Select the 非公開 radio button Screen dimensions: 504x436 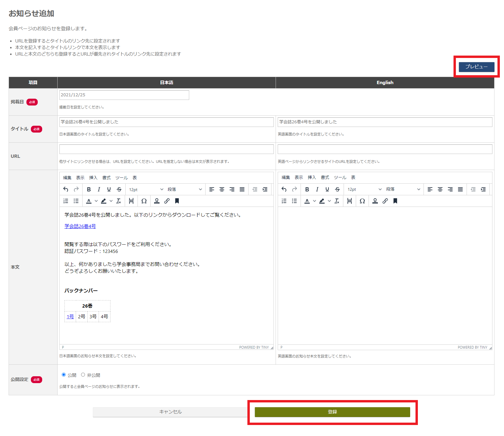coord(83,375)
